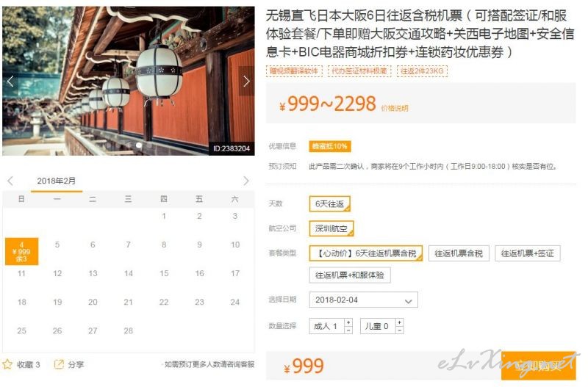Choose the 往返机票+和服体验 package type
The width and height of the screenshot is (588, 387).
point(350,275)
